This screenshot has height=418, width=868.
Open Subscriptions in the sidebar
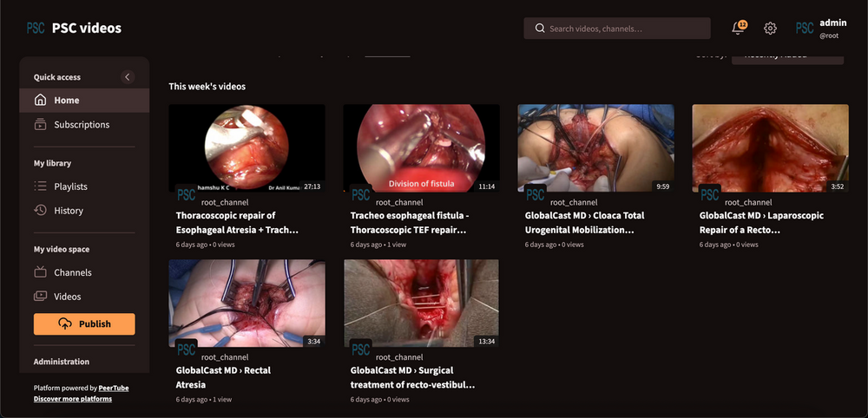[84, 124]
